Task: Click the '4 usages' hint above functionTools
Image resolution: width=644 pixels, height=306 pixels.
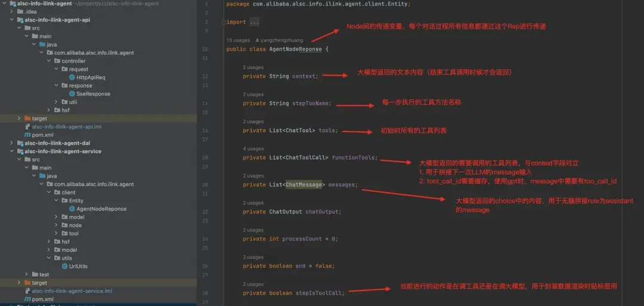Action: coord(253,149)
